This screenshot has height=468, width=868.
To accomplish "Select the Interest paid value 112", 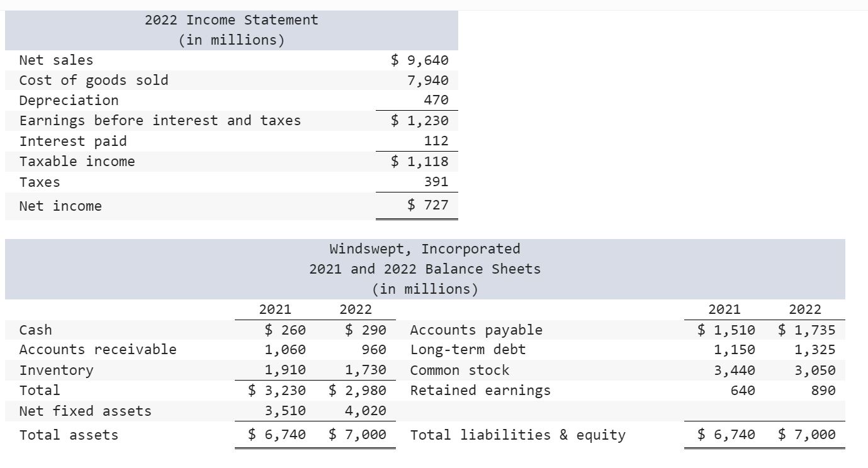I will click(441, 141).
